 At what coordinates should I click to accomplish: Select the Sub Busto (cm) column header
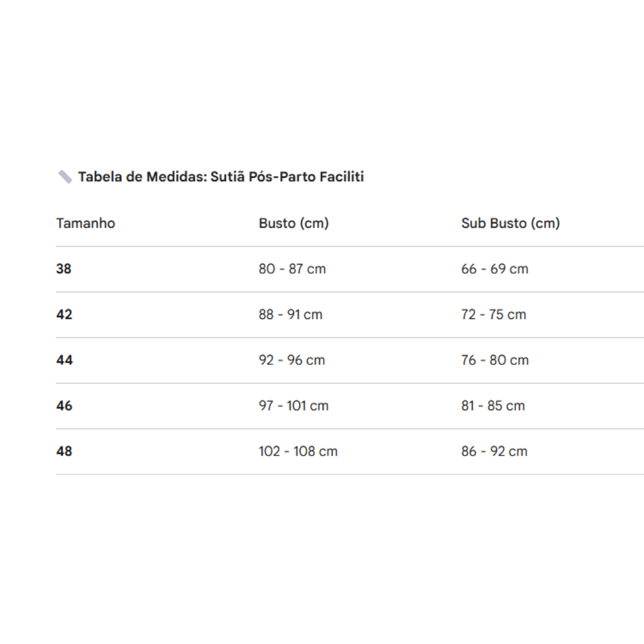[510, 223]
